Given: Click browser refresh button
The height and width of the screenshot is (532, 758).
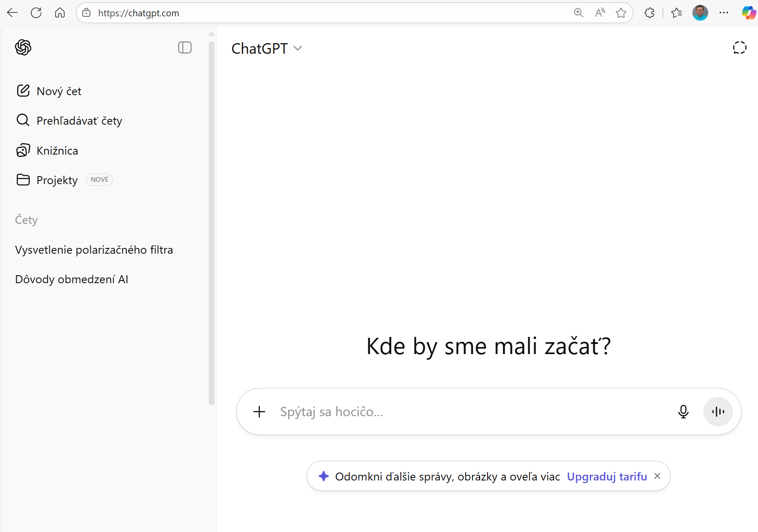Looking at the screenshot, I should [x=36, y=13].
